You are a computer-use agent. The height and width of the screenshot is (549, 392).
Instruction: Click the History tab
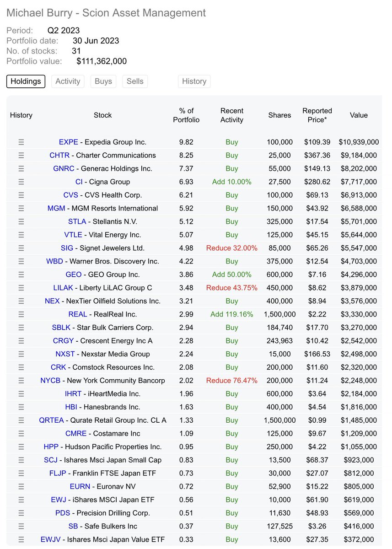point(194,81)
